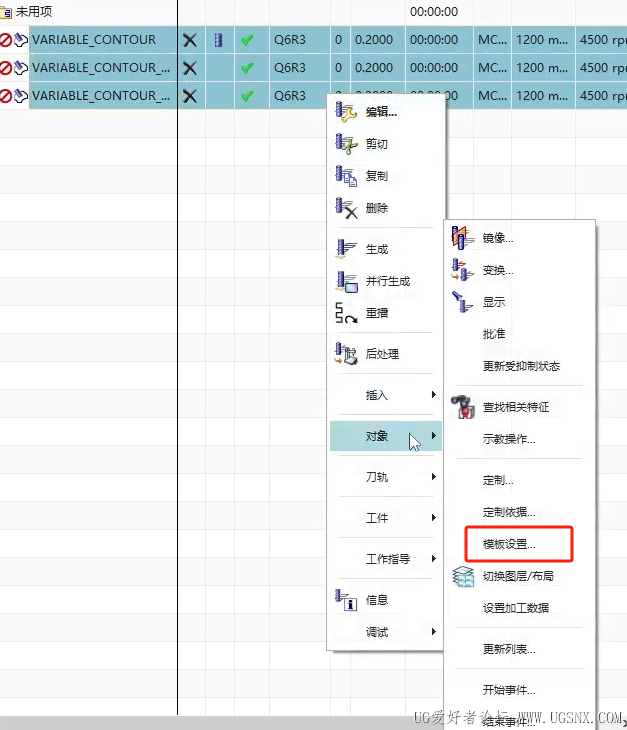Viewport: 627px width, 730px height.
Task: Choose 后处理 from context menu
Action: click(x=382, y=354)
